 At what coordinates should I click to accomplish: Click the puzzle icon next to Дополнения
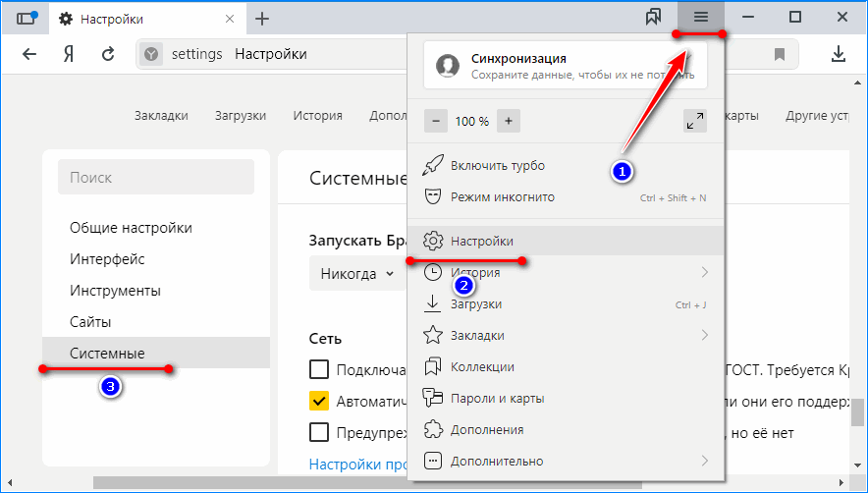(432, 429)
